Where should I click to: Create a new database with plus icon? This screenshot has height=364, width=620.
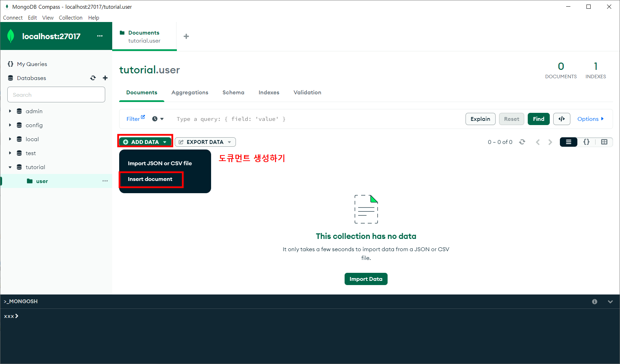click(105, 78)
